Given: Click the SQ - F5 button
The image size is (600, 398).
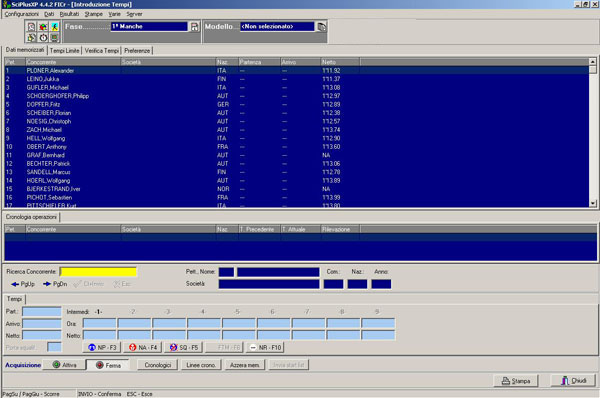Looking at the screenshot, I should 184,347.
